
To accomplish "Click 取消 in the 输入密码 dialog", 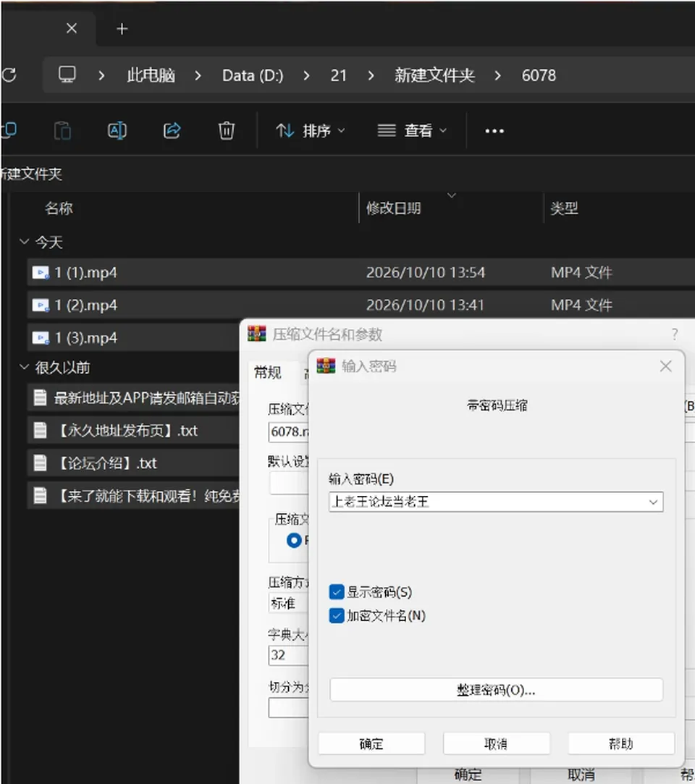I will pyautogui.click(x=496, y=743).
